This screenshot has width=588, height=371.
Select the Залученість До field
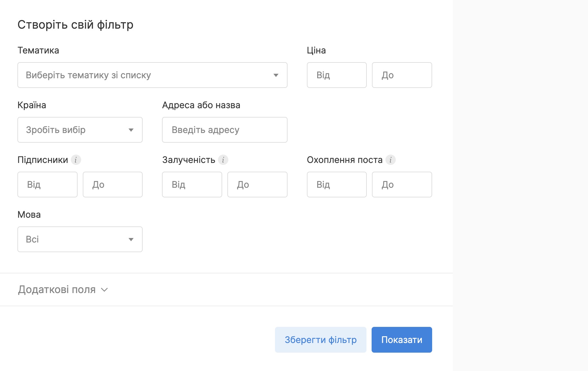click(x=257, y=185)
